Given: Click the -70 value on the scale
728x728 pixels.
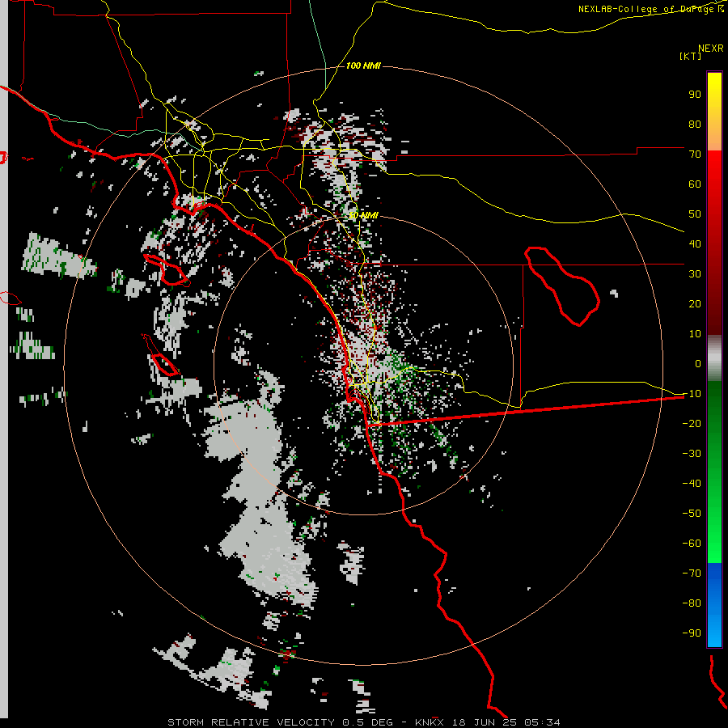Looking at the screenshot, I should pos(692,573).
